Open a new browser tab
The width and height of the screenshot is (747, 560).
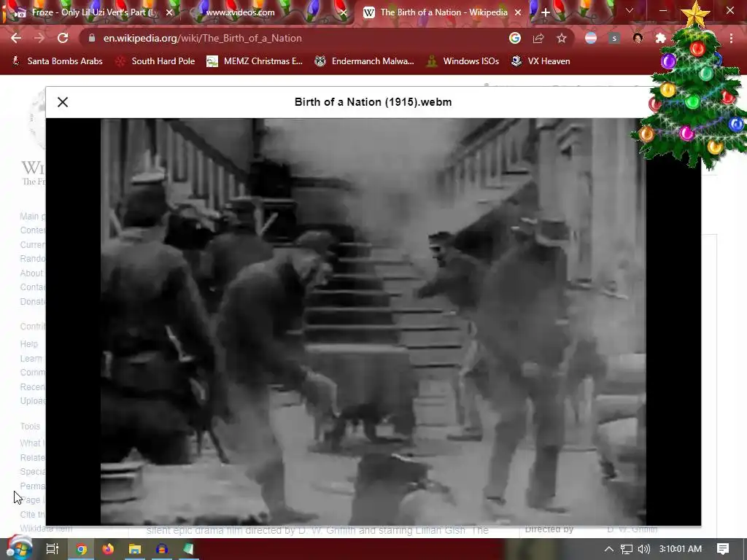pyautogui.click(x=546, y=12)
